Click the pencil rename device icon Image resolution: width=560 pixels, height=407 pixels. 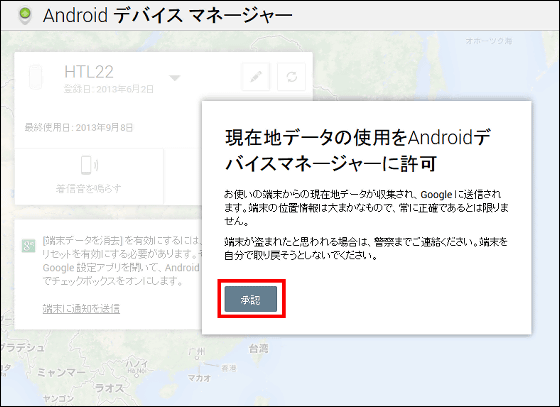point(256,77)
